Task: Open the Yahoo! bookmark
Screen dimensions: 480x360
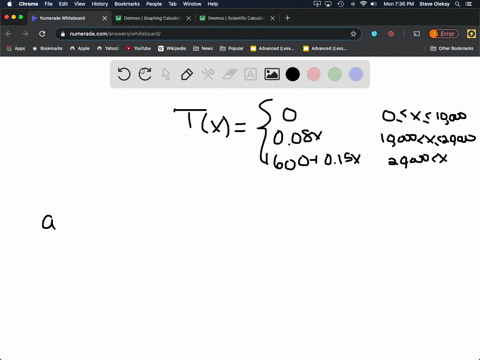Action: (x=108, y=48)
